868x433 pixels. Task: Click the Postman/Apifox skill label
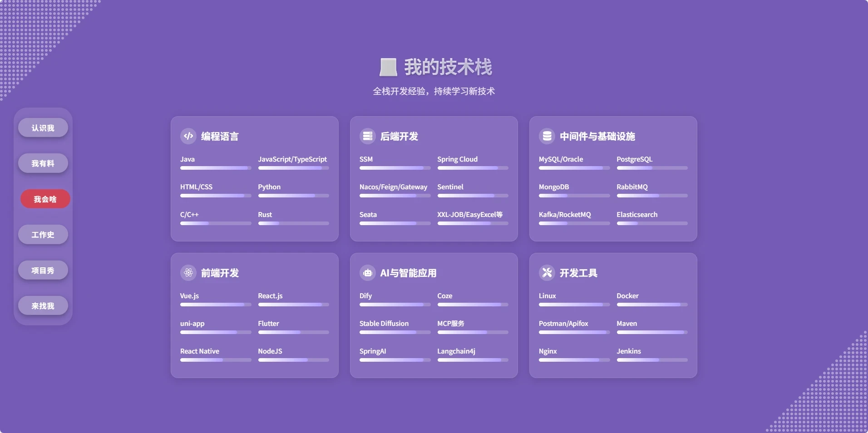(x=563, y=324)
